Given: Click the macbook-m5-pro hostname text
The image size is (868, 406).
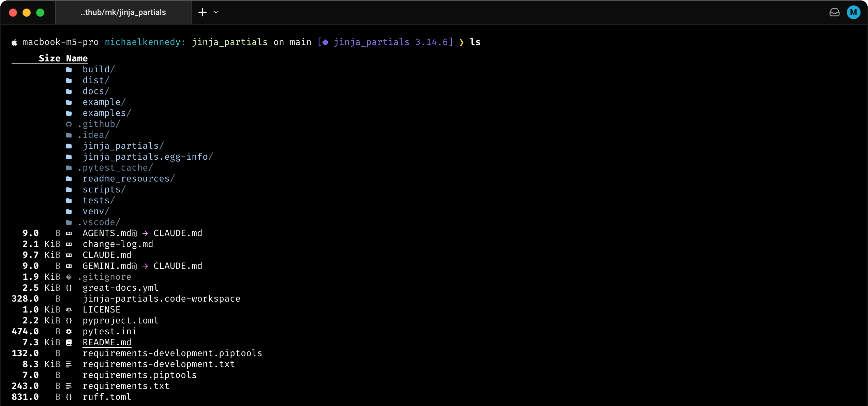Looking at the screenshot, I should pyautogui.click(x=60, y=42).
